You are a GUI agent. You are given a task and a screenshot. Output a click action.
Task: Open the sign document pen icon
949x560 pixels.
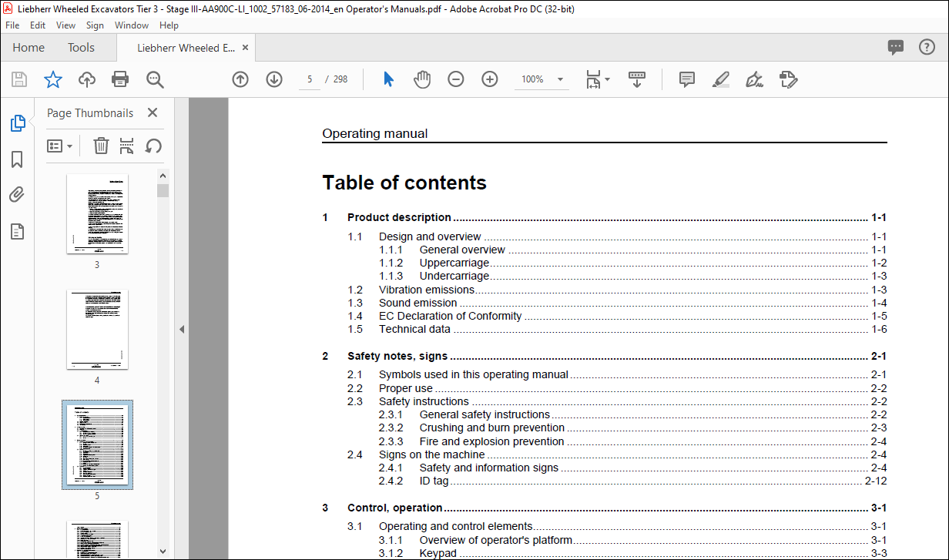[x=755, y=79]
